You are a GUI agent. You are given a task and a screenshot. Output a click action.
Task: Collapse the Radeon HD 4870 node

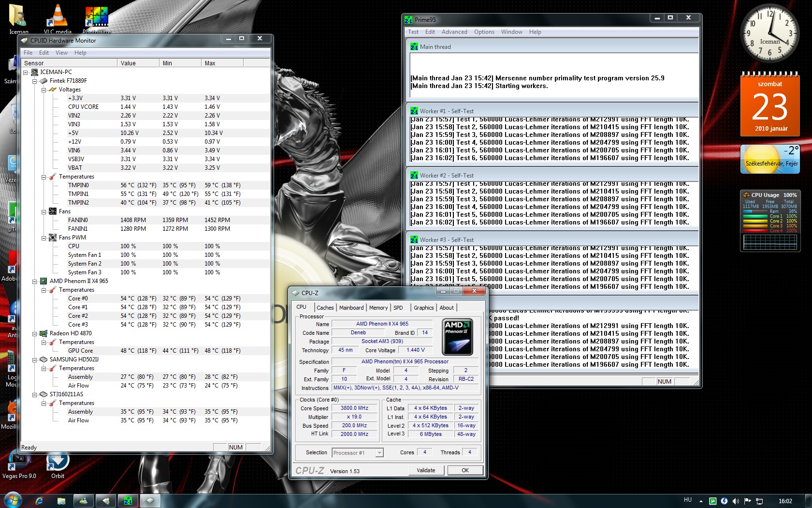35,333
